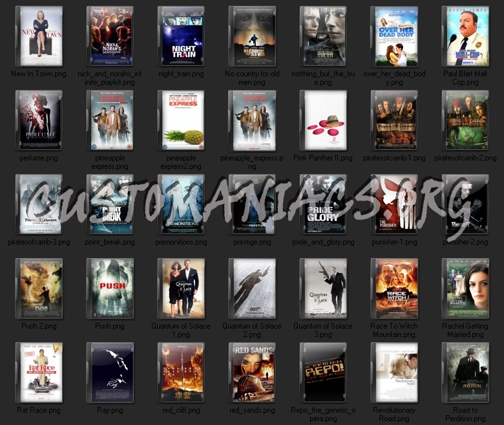Click the "red_cliff.png" file name
This screenshot has width=504, height=425.
(x=181, y=410)
